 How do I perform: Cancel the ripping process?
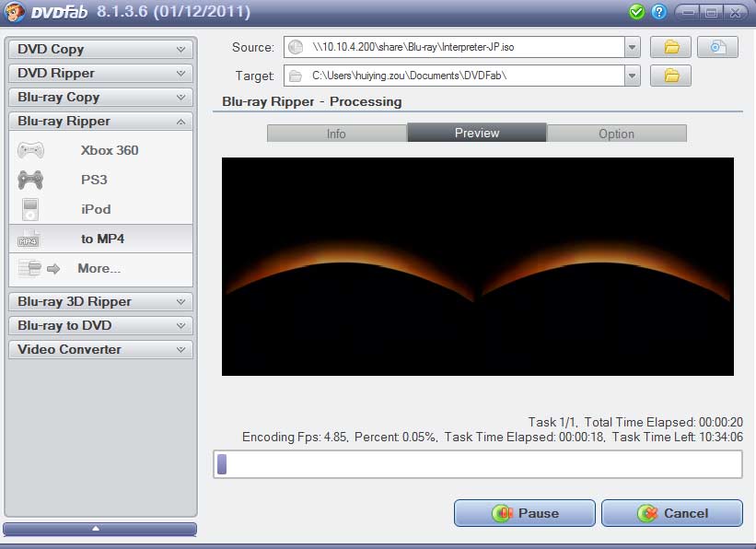[672, 513]
